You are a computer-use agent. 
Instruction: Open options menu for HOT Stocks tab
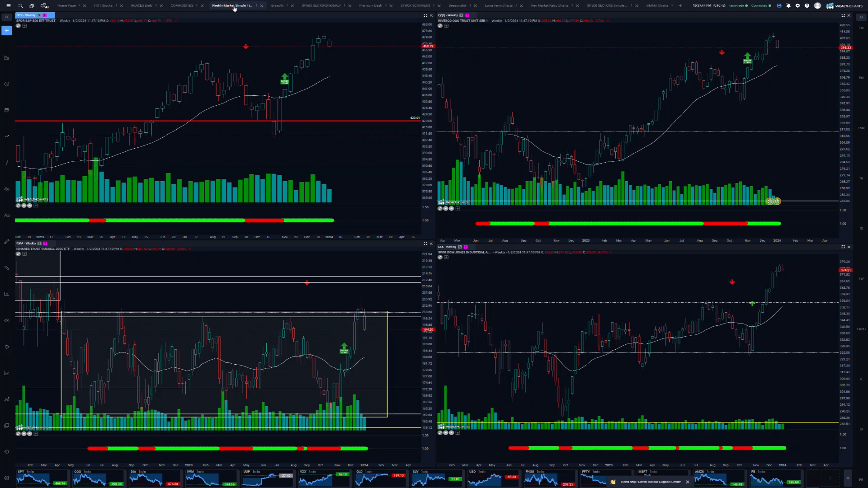(x=116, y=6)
